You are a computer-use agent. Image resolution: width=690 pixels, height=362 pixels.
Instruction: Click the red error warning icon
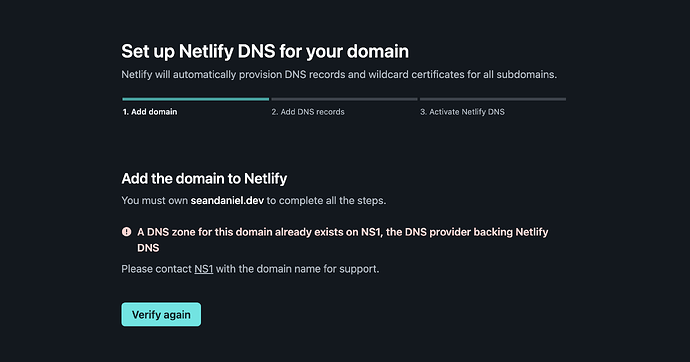tap(126, 232)
